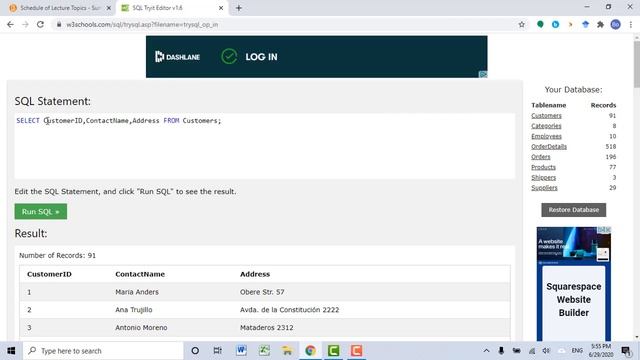Click the CustomerID column header
The width and height of the screenshot is (640, 360).
tap(49, 274)
